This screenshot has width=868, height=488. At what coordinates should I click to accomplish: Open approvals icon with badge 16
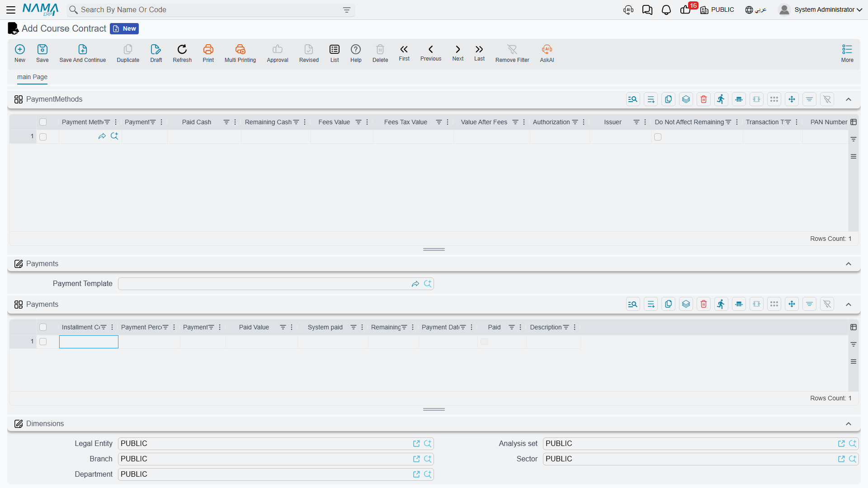pyautogui.click(x=685, y=10)
